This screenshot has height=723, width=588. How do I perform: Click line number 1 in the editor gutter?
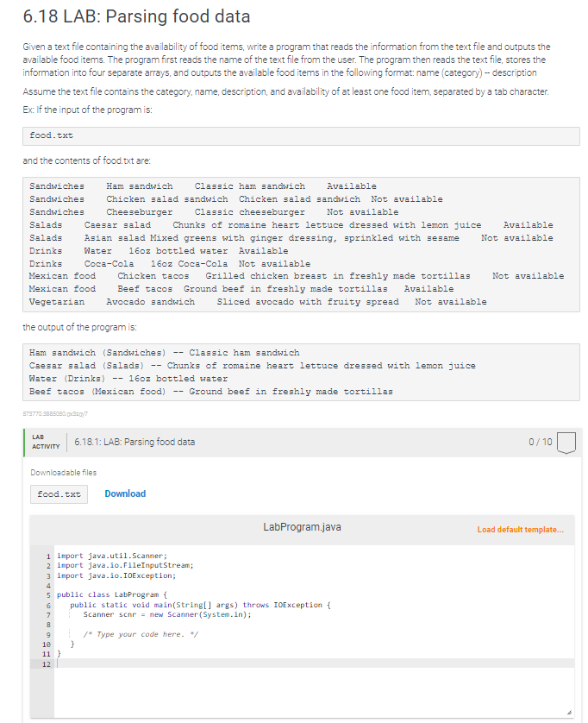tap(48, 556)
